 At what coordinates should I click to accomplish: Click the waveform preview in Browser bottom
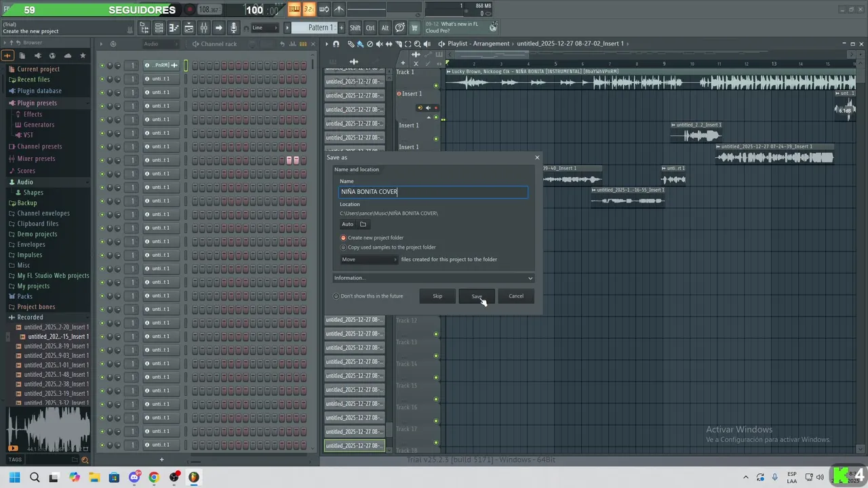47,430
